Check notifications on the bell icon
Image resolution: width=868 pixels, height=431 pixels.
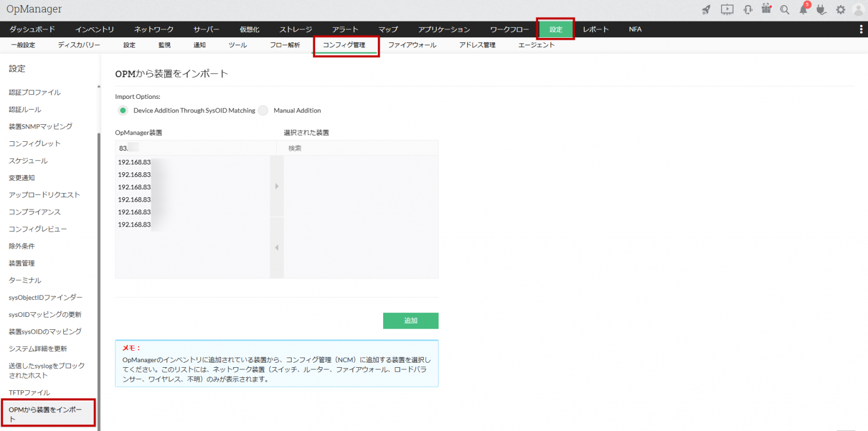point(802,9)
